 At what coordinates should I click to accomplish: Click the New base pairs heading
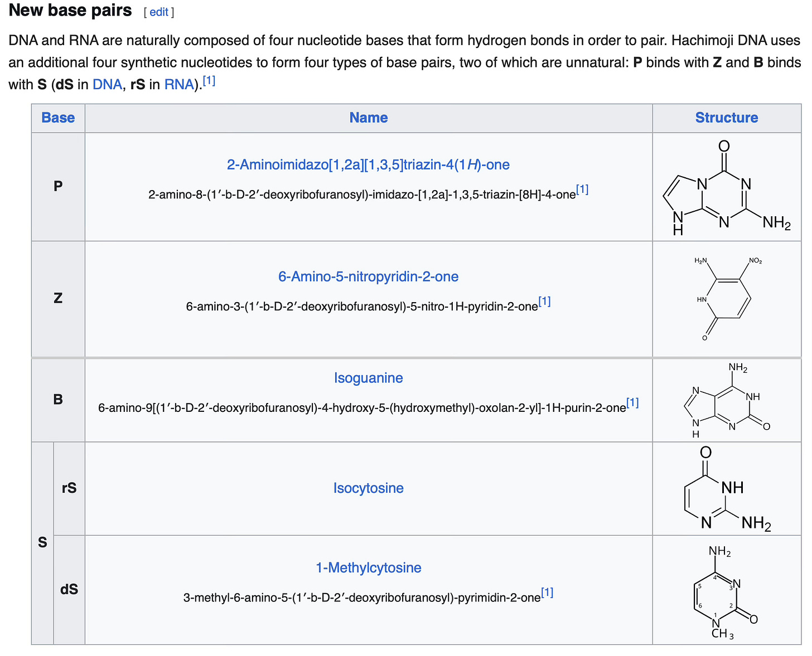pos(70,11)
